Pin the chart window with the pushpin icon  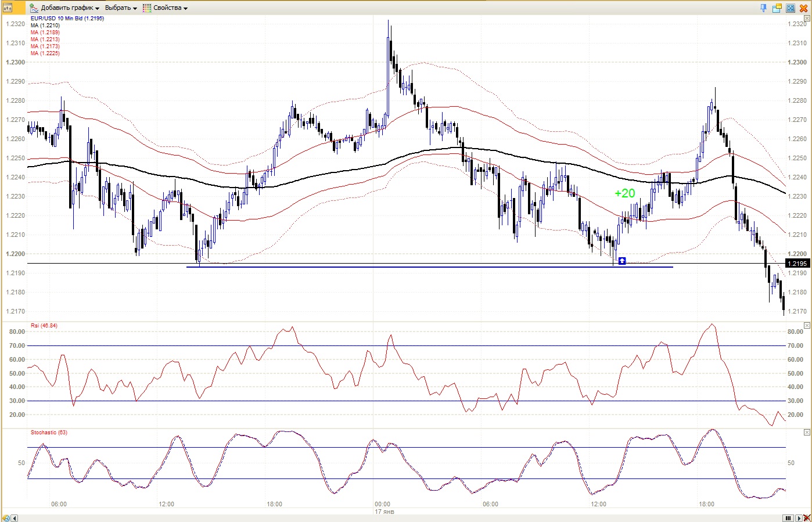pyautogui.click(x=763, y=8)
